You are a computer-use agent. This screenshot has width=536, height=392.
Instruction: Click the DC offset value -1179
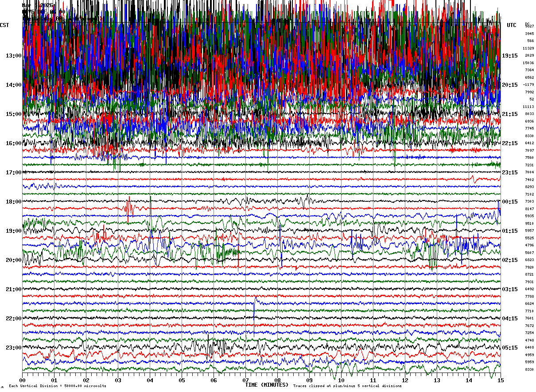pos(528,85)
